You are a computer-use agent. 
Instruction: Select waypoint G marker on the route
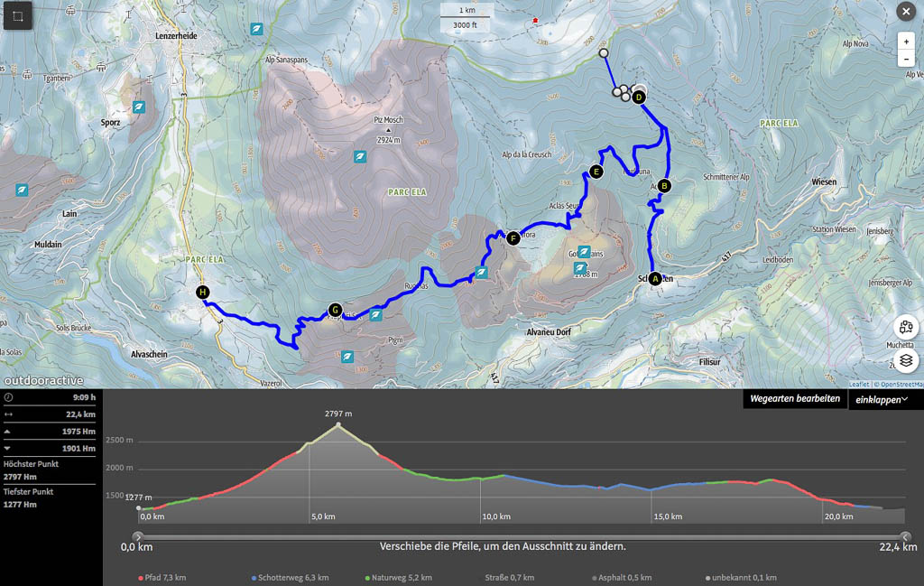[335, 310]
